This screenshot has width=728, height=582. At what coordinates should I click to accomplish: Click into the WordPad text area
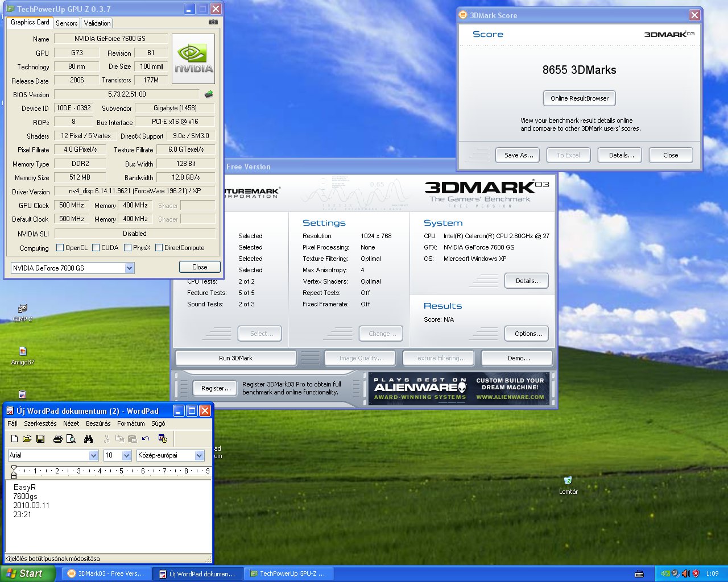(x=108, y=517)
